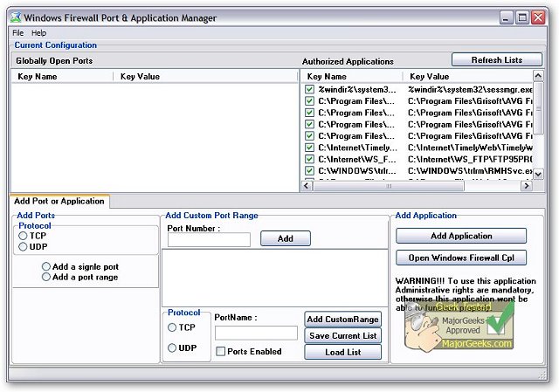Enable the Ports Enabled checkbox

pyautogui.click(x=221, y=351)
